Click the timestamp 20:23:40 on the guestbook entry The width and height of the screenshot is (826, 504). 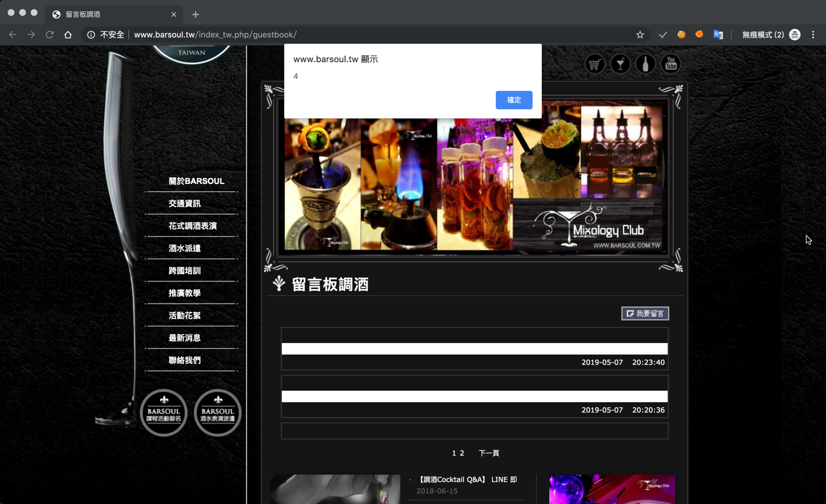pyautogui.click(x=648, y=362)
